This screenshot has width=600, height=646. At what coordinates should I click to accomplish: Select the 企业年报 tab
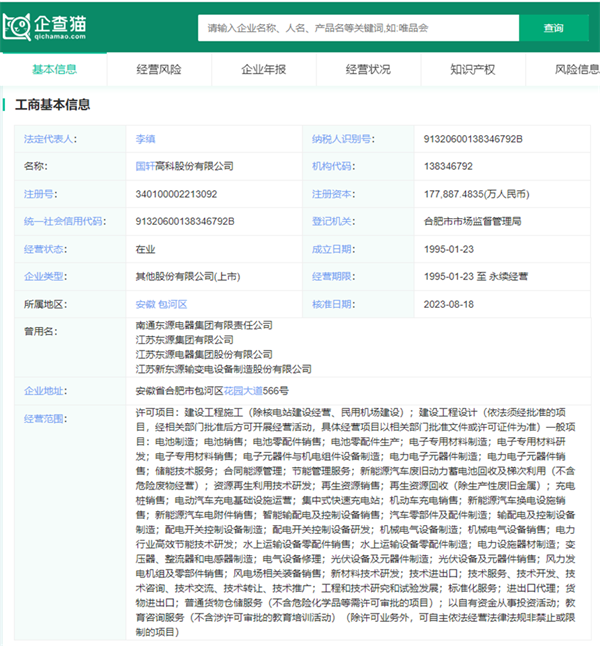click(x=263, y=69)
